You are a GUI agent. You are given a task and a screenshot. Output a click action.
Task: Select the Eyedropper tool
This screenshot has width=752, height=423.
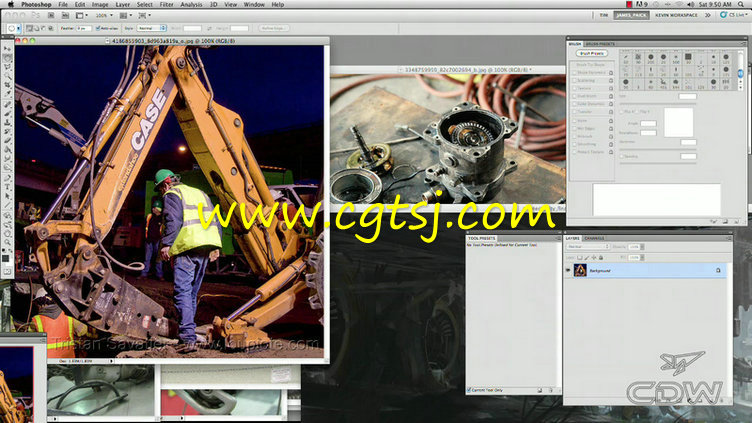click(x=7, y=94)
